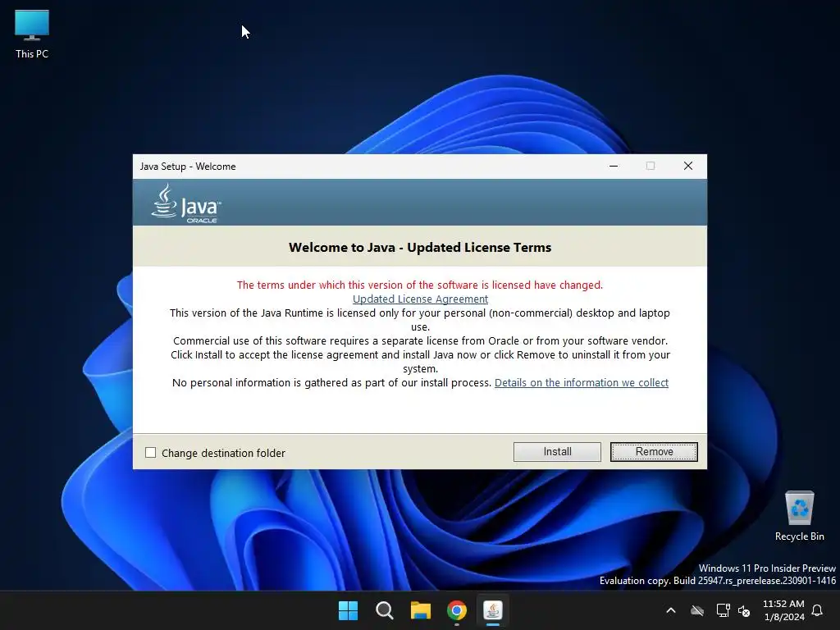Open network status tray icon

723,610
